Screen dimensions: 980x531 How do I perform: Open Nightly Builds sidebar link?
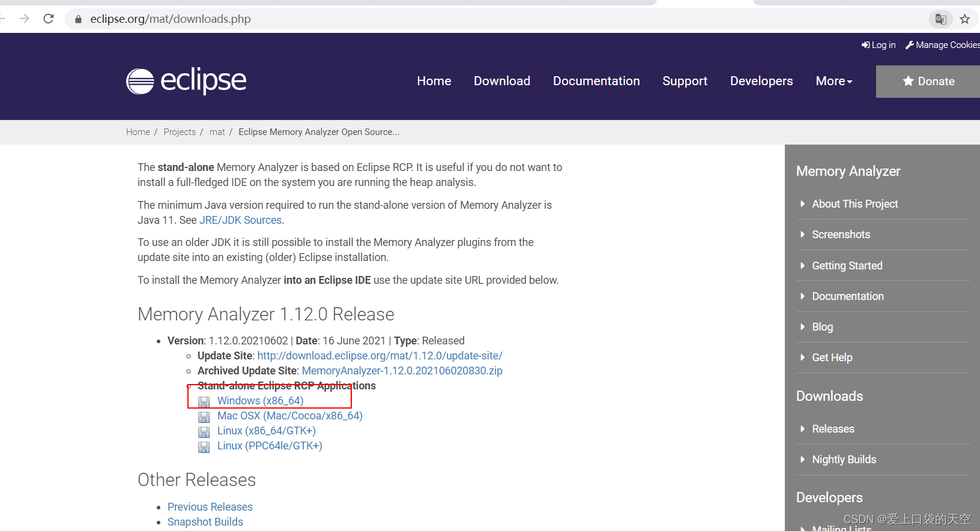[x=844, y=459]
